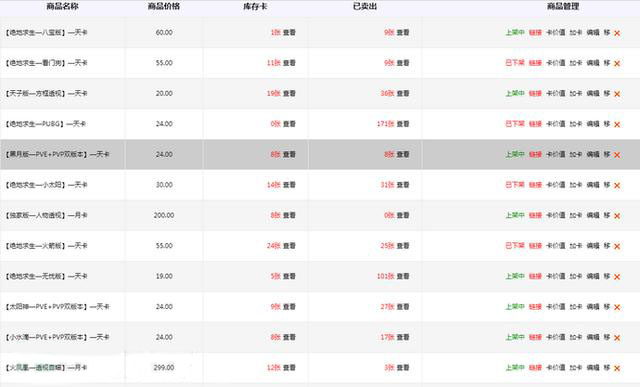Open 卡价值 for the 看门狗 product
The image size is (640, 387).
click(556, 63)
